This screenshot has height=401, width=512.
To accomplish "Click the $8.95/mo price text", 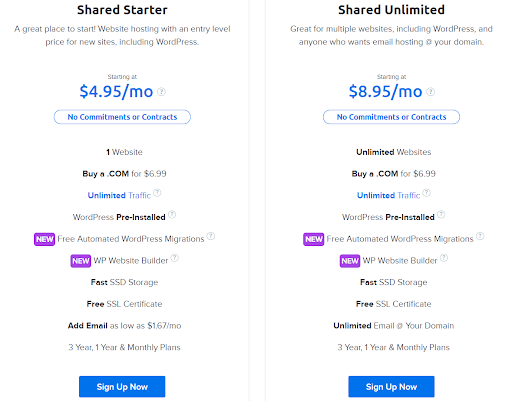I will click(x=386, y=91).
